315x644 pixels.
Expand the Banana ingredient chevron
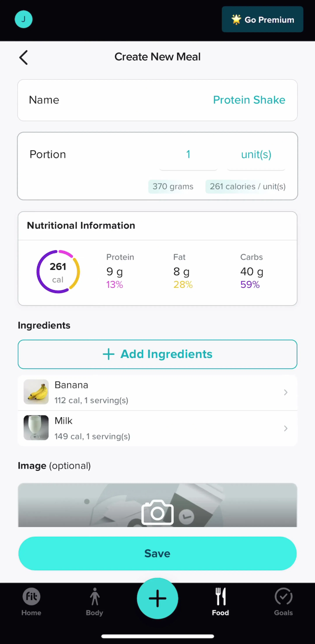[286, 392]
